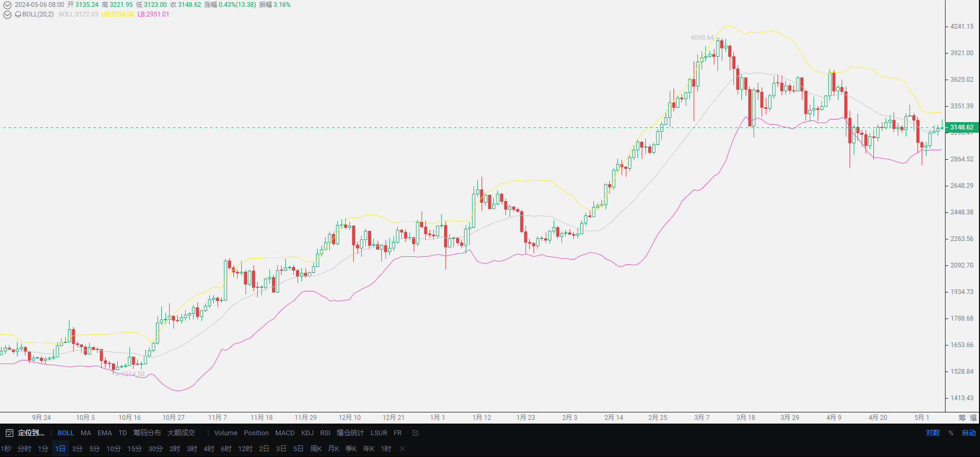Toggle percentage scale % button
Screen dimensions: 980x457
pyautogui.click(x=951, y=433)
